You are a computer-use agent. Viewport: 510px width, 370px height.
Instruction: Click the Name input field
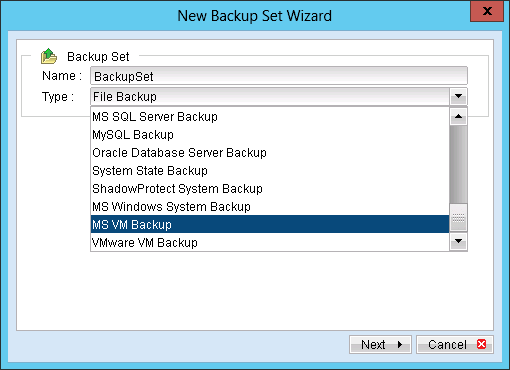point(279,76)
